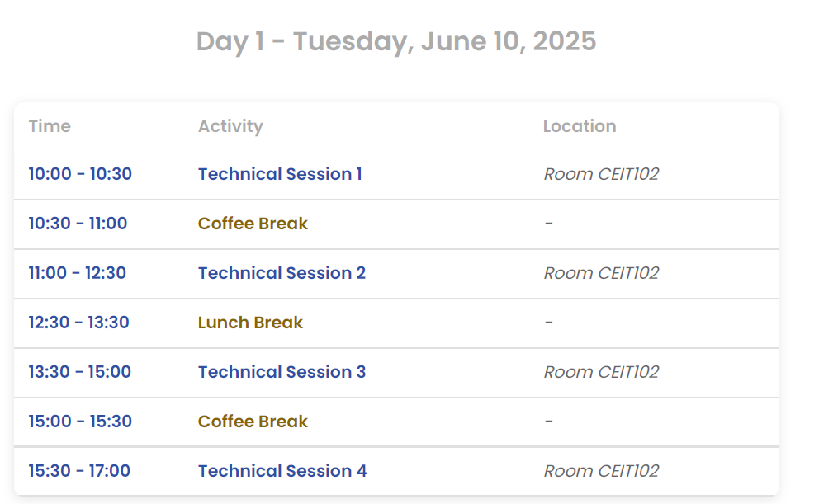Select the 15:30 - 17:00 time slot
This screenshot has width=819, height=504.
click(79, 471)
